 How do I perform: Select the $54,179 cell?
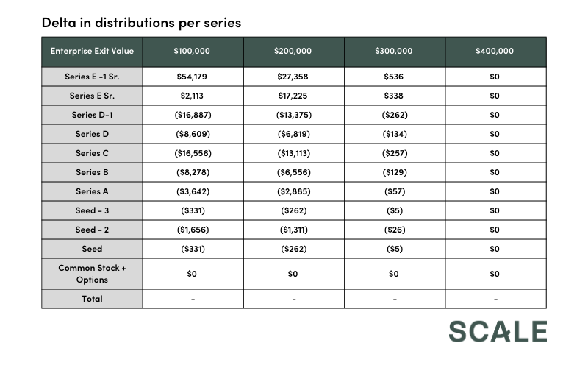(x=193, y=77)
